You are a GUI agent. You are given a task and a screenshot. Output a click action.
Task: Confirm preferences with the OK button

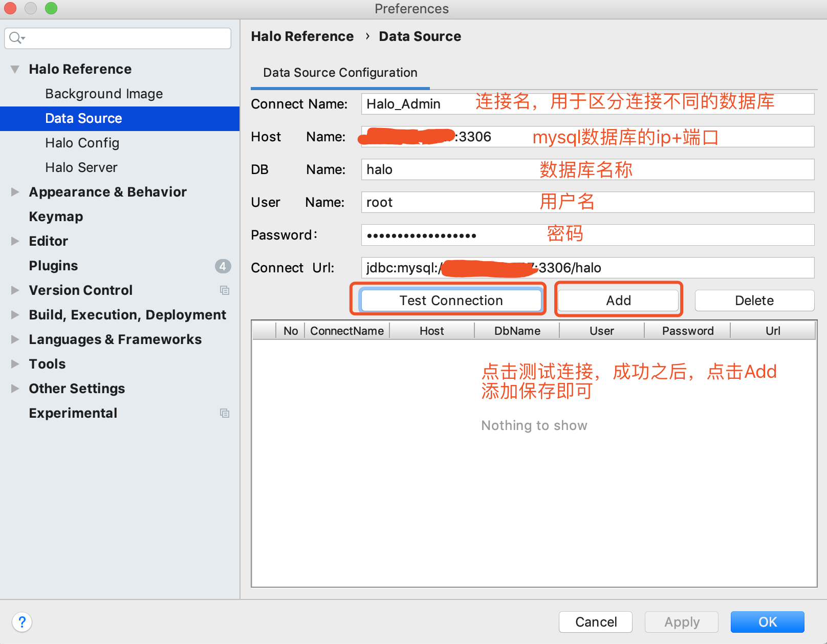(767, 622)
